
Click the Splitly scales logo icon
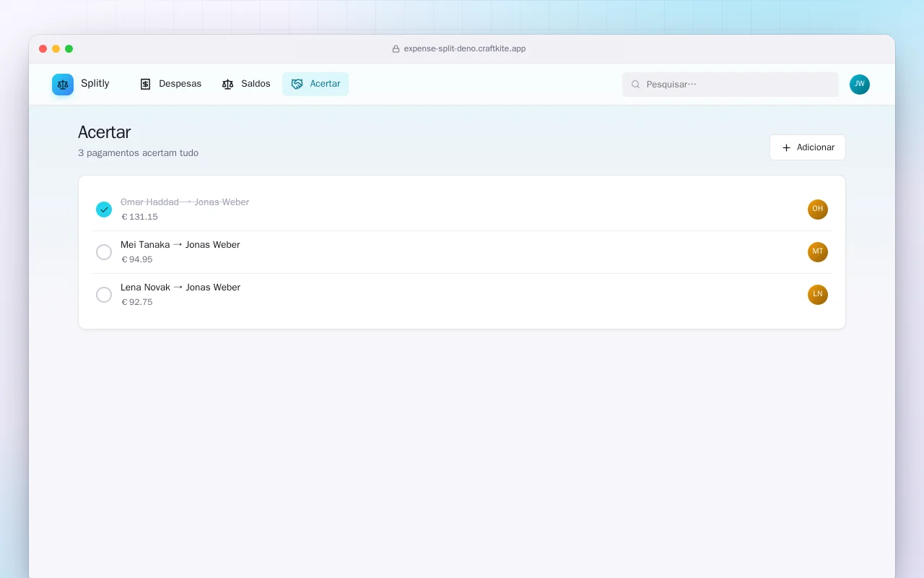[63, 85]
